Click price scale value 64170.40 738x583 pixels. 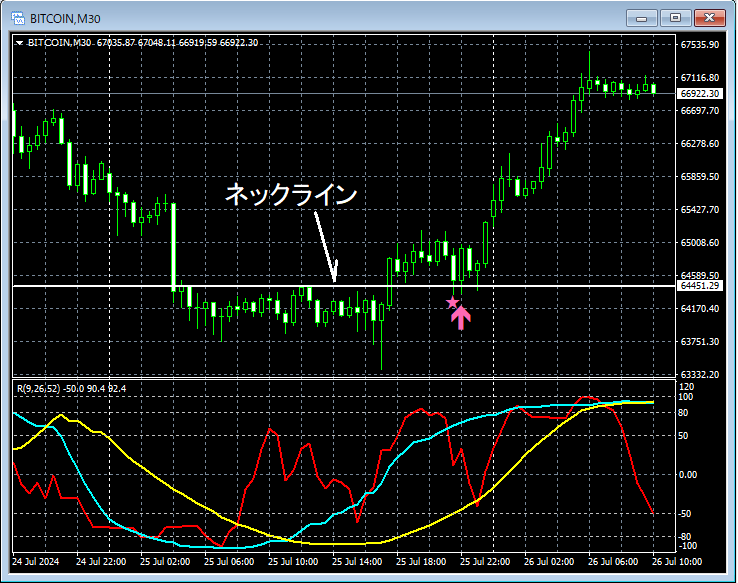(700, 309)
